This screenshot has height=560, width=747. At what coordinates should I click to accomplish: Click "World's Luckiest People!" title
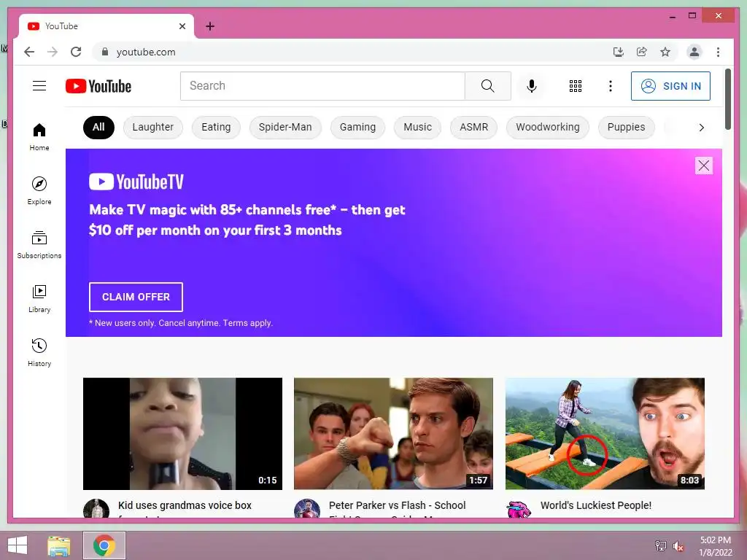596,505
